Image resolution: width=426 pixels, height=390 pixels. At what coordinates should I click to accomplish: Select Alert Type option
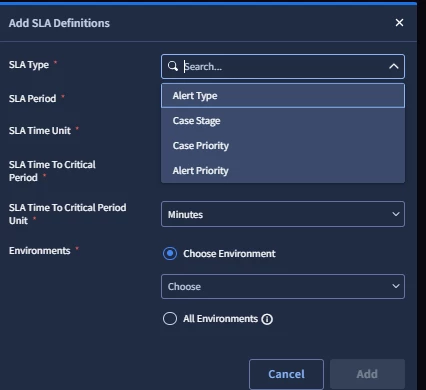pyautogui.click(x=283, y=96)
